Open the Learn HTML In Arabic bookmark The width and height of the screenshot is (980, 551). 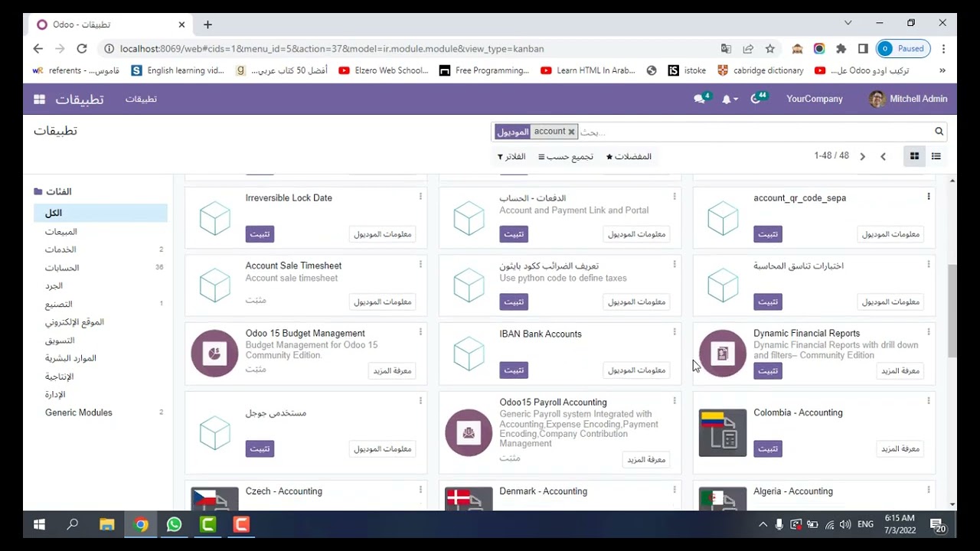[588, 70]
